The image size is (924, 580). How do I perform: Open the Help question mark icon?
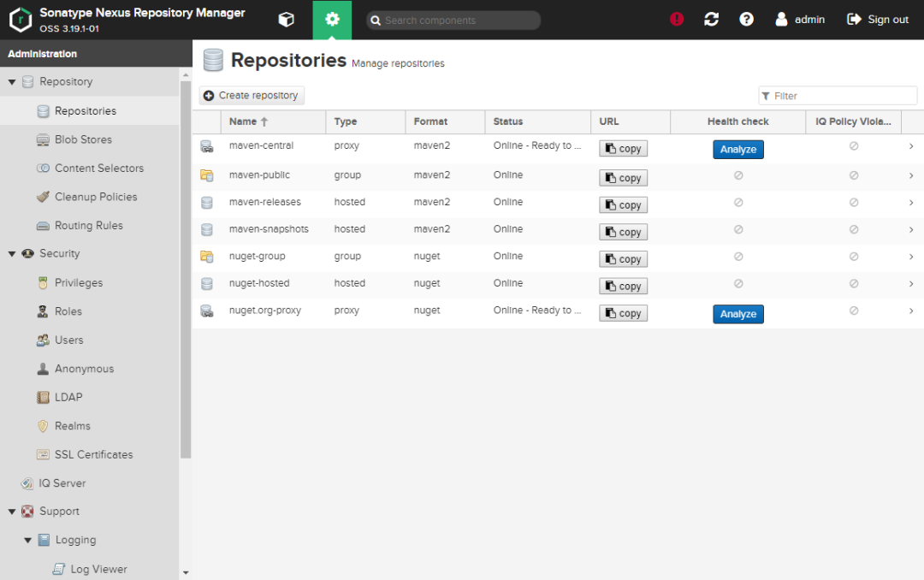coord(746,19)
